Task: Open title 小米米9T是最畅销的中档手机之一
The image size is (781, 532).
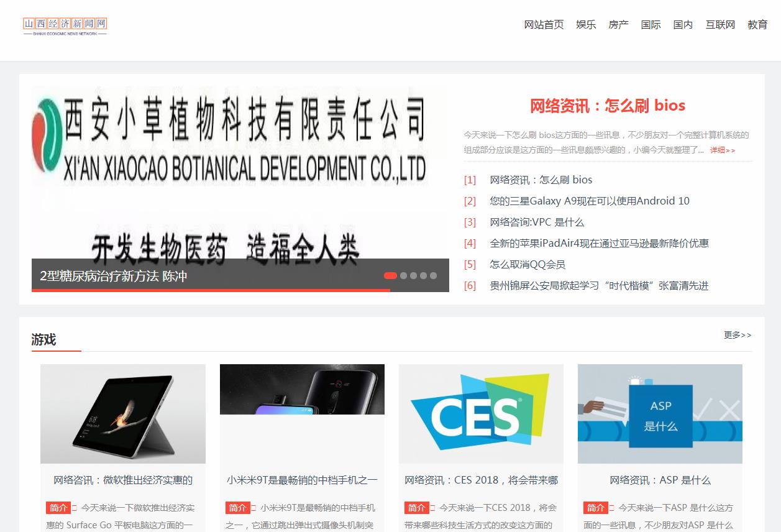Action: point(302,480)
